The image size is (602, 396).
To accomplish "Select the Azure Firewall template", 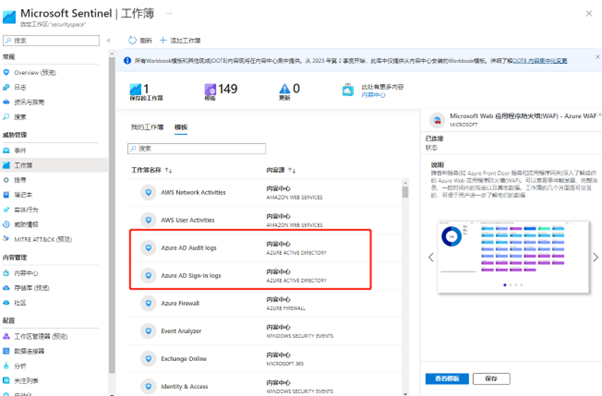I will coord(265,303).
